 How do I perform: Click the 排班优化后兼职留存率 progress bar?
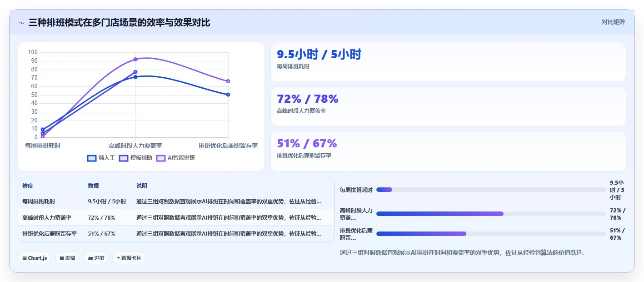(491, 234)
